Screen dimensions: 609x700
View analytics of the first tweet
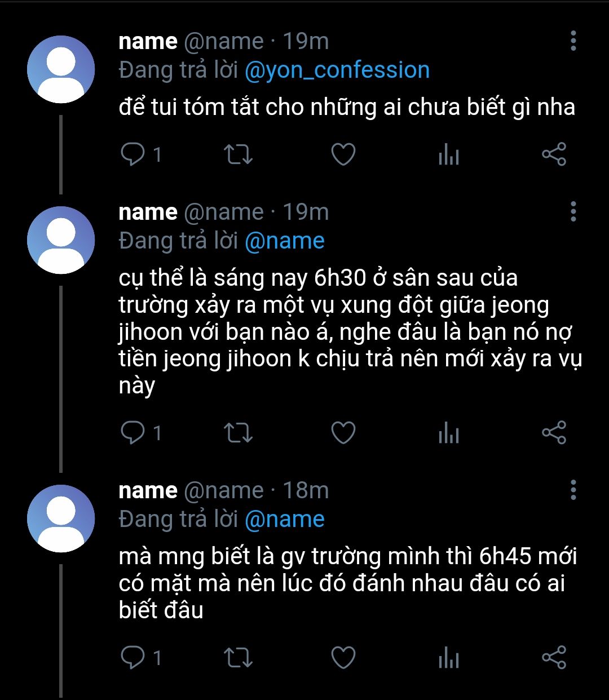pos(448,154)
